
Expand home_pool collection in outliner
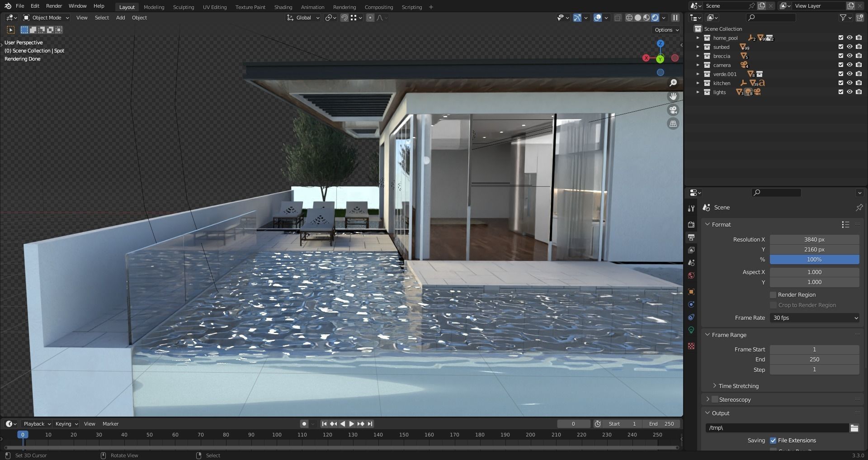pyautogui.click(x=698, y=38)
